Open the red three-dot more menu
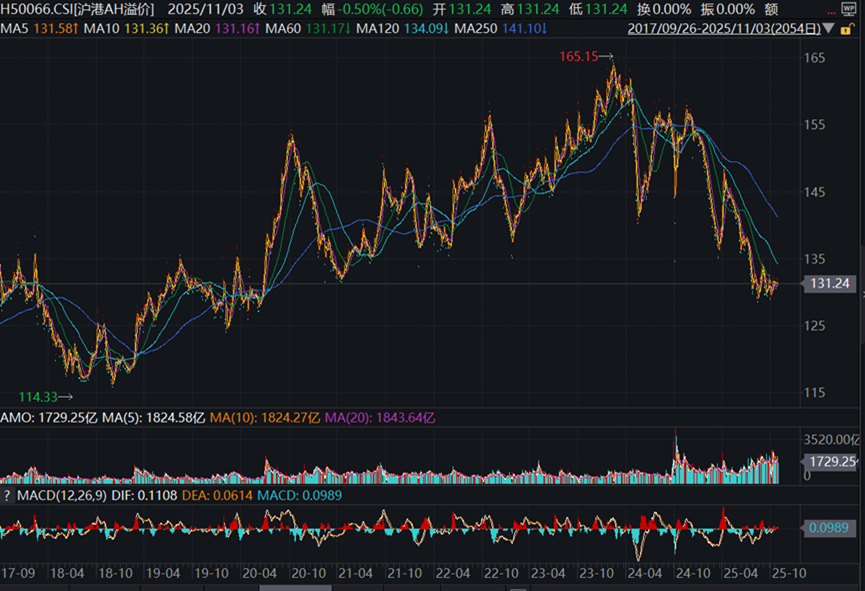This screenshot has width=865, height=591. coord(831,13)
